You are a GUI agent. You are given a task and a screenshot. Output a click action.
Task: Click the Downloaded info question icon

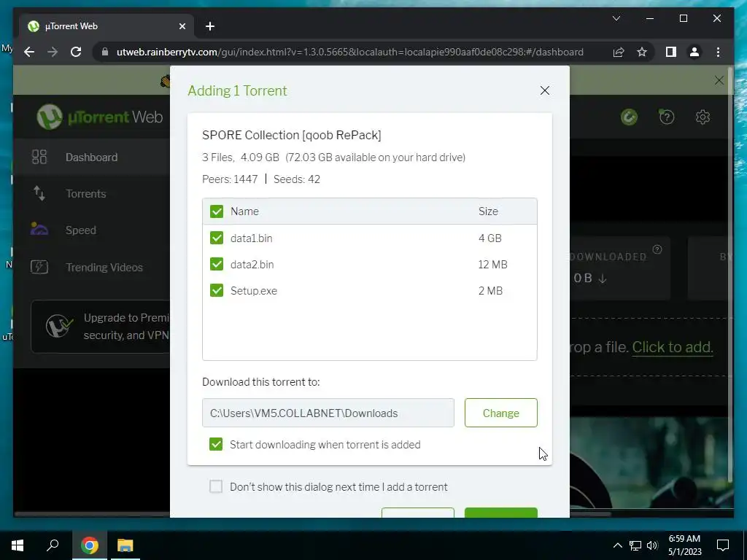657,249
